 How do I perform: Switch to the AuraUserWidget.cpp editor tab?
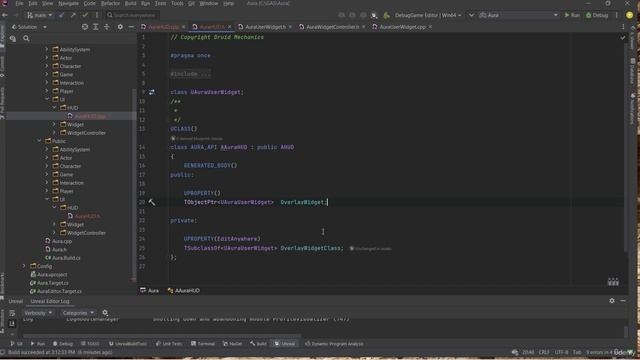(x=402, y=27)
